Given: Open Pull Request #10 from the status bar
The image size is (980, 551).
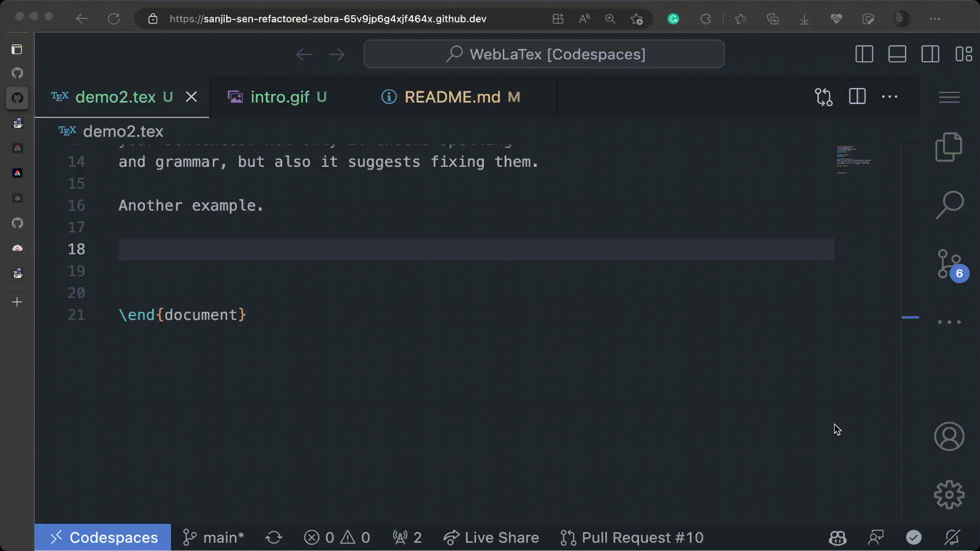Looking at the screenshot, I should [632, 537].
